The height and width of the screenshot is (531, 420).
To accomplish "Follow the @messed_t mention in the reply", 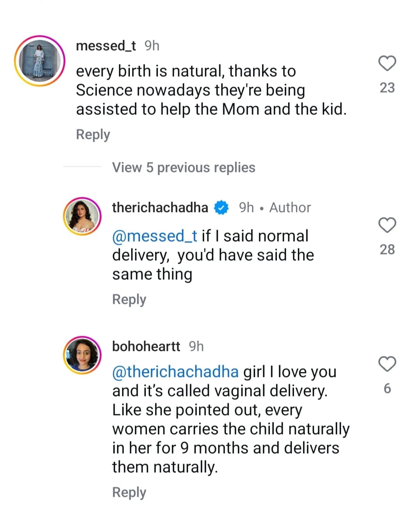I will (x=154, y=236).
